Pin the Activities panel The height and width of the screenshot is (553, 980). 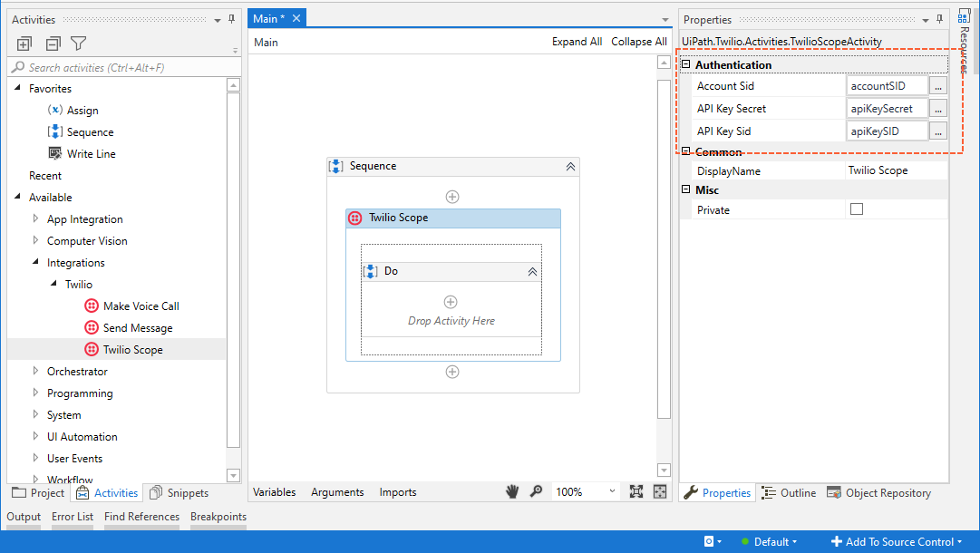(231, 19)
